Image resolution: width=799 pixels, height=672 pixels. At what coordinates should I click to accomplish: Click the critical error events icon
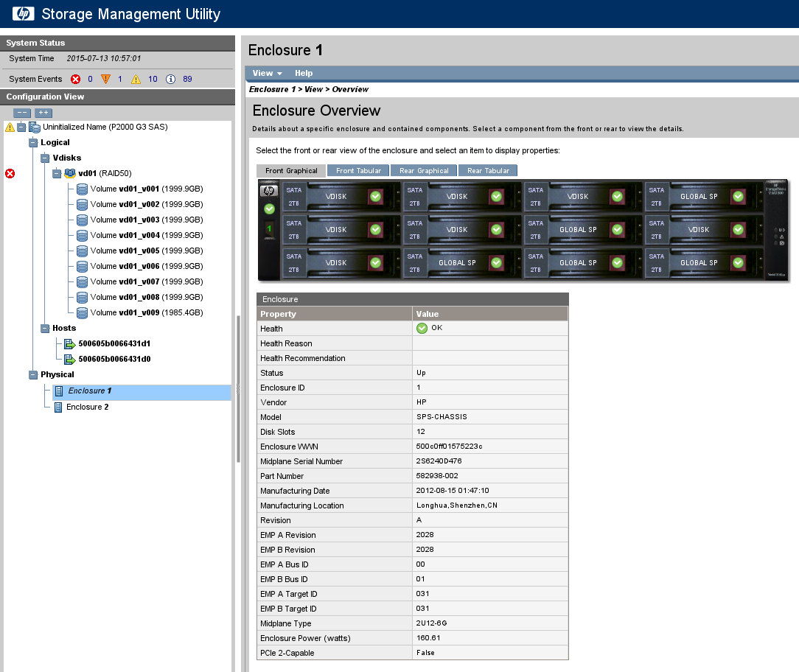(75, 79)
